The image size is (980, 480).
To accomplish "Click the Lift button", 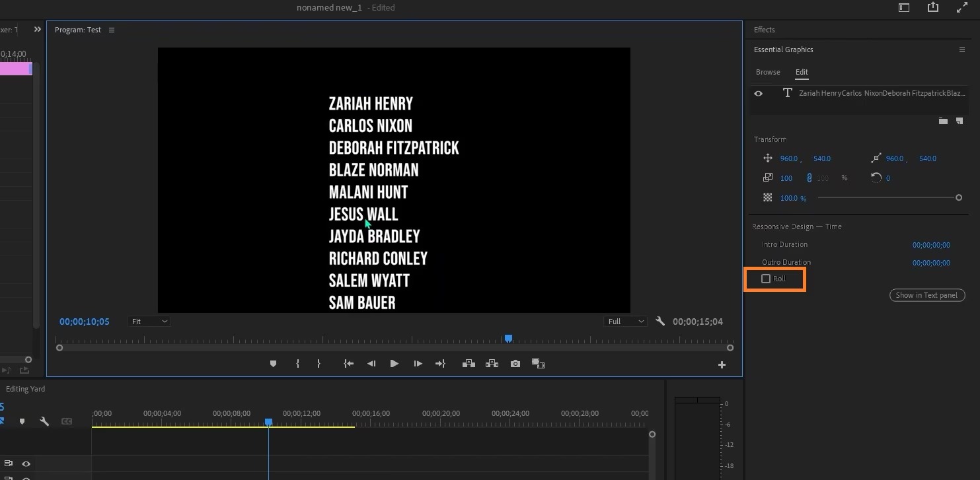I will 469,364.
